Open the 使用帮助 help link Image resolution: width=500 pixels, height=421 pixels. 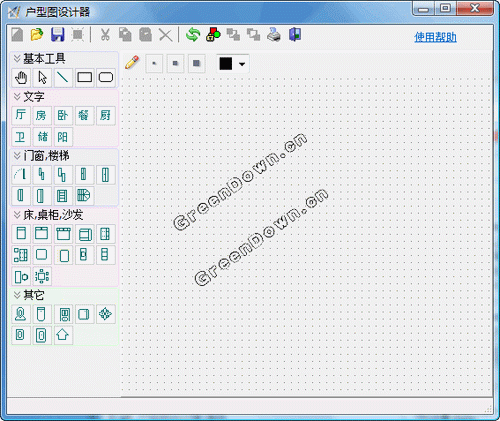coord(435,37)
